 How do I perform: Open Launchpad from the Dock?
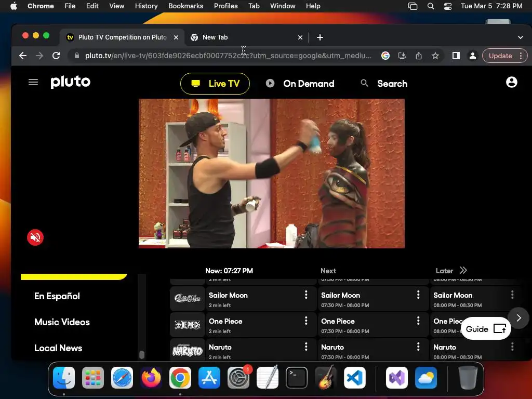(93, 377)
